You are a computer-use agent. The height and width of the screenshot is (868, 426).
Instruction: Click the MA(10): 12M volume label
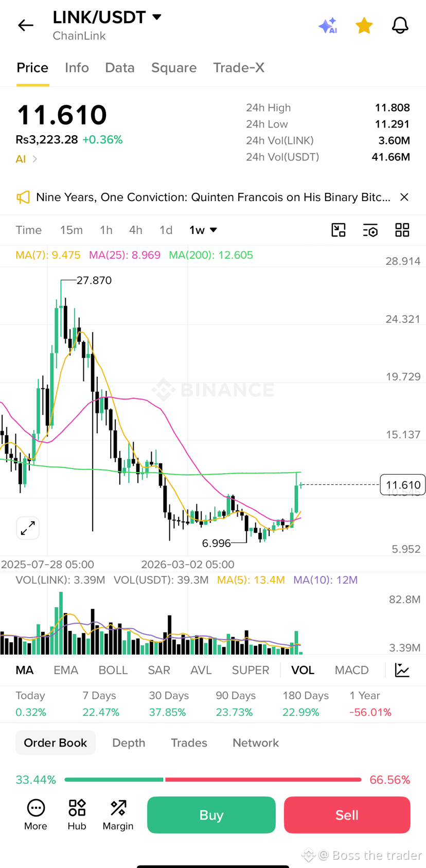325,580
